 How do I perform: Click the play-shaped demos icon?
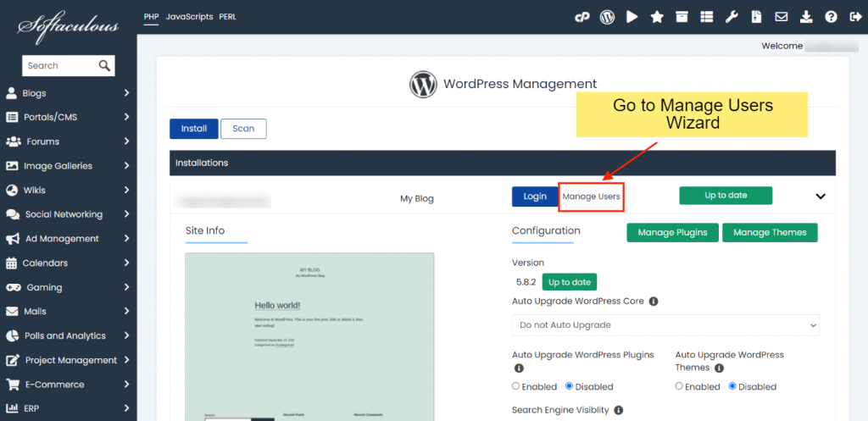(x=632, y=17)
